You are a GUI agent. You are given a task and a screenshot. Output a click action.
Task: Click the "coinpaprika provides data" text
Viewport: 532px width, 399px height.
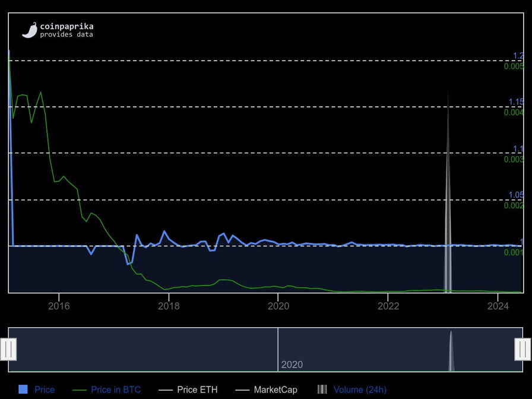[x=66, y=30]
